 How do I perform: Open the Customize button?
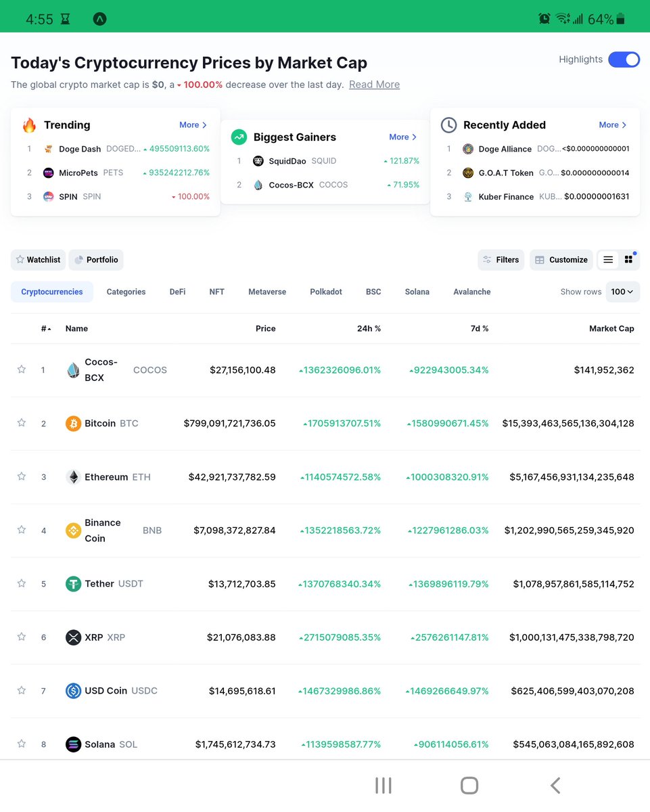click(561, 260)
